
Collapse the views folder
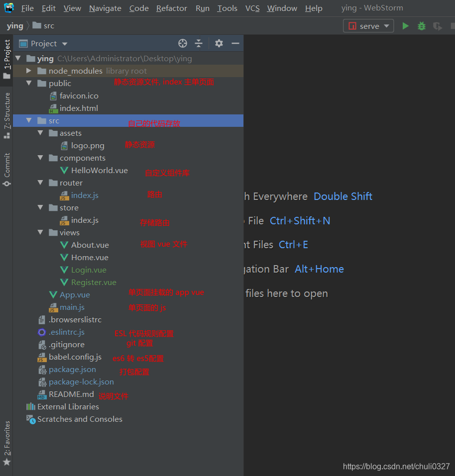40,232
